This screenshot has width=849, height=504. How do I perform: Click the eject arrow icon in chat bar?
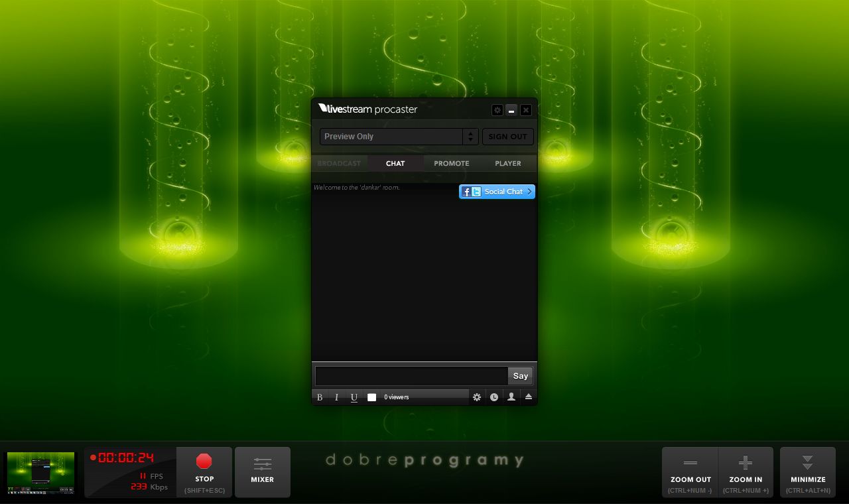click(x=529, y=397)
